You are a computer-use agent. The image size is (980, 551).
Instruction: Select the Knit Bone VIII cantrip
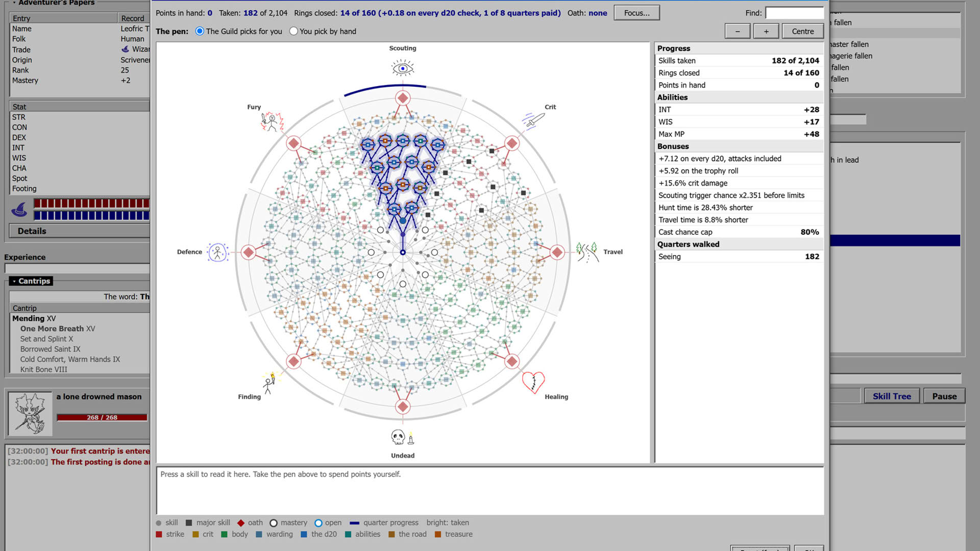point(80,369)
